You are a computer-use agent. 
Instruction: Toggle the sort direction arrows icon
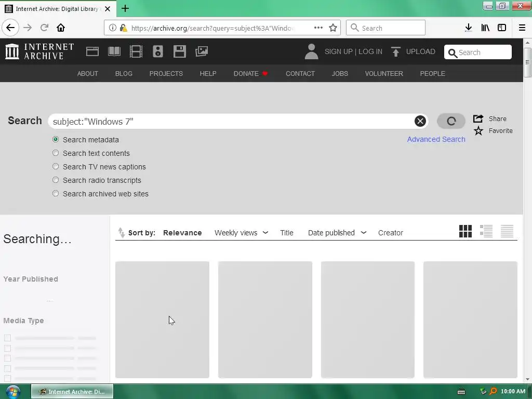121,232
